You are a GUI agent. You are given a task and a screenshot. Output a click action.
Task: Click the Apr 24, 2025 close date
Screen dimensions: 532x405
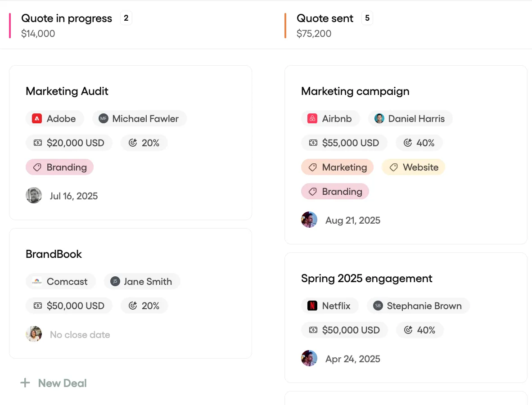pyautogui.click(x=353, y=359)
